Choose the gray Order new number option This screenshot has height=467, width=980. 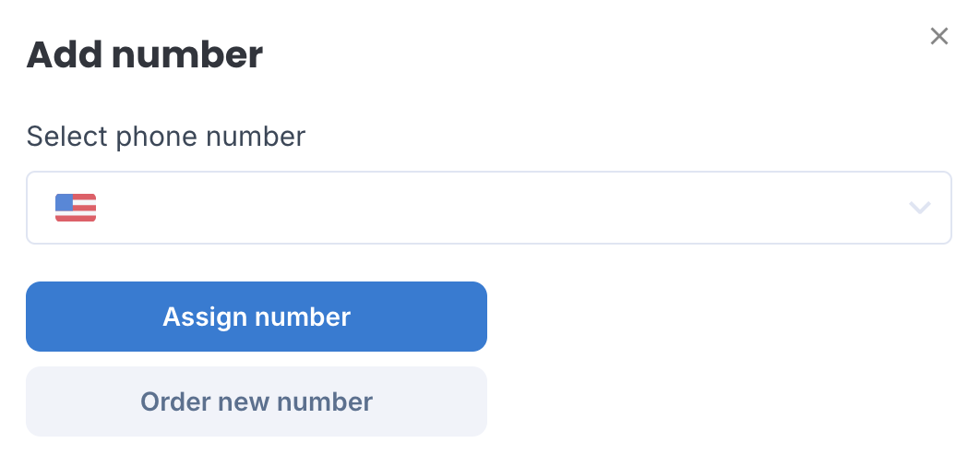coord(257,401)
